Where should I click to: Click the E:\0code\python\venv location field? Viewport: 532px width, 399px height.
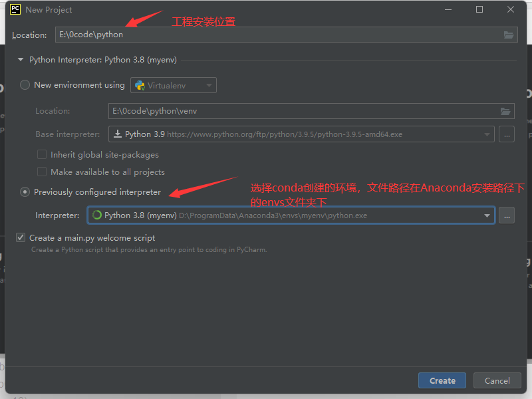tap(311, 111)
